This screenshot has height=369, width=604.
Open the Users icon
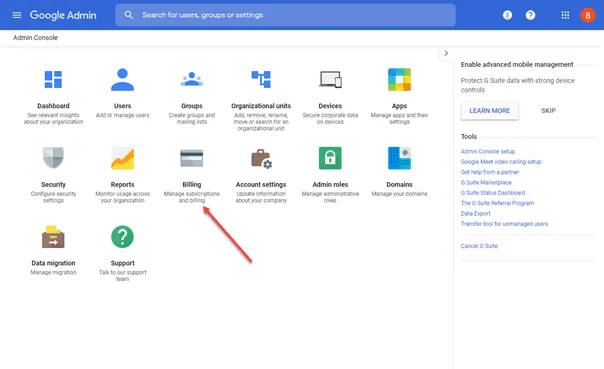(122, 79)
